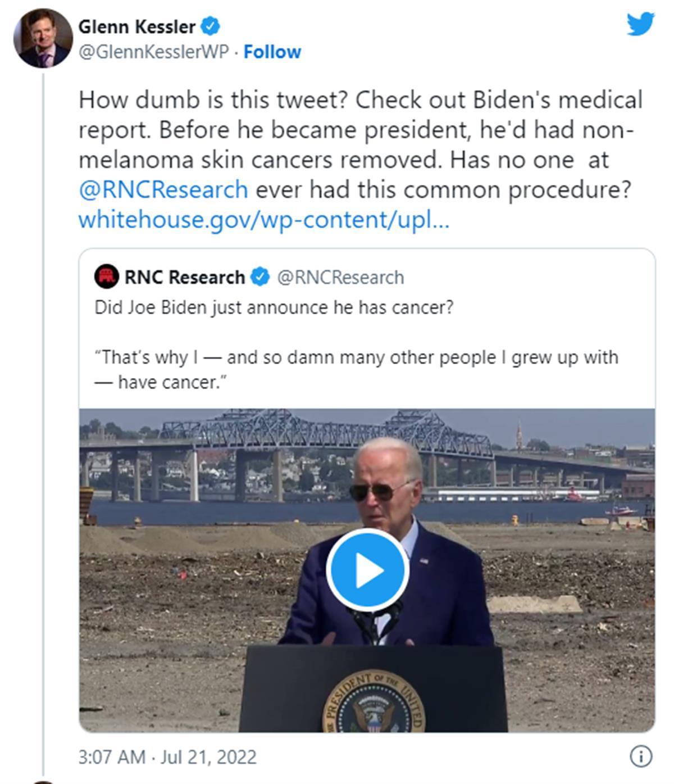Open the whitehouse.gov medical report link
The image size is (674, 784).
(x=264, y=220)
